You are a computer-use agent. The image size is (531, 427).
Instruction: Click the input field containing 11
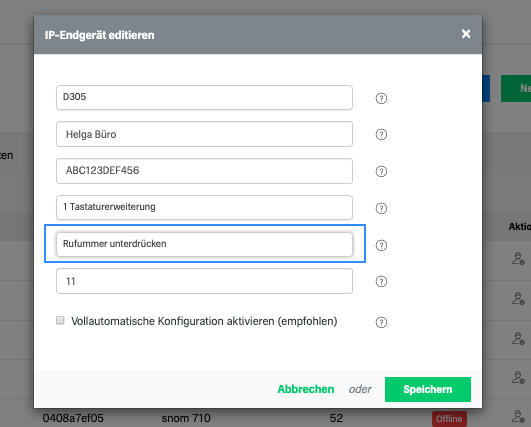[x=204, y=281]
